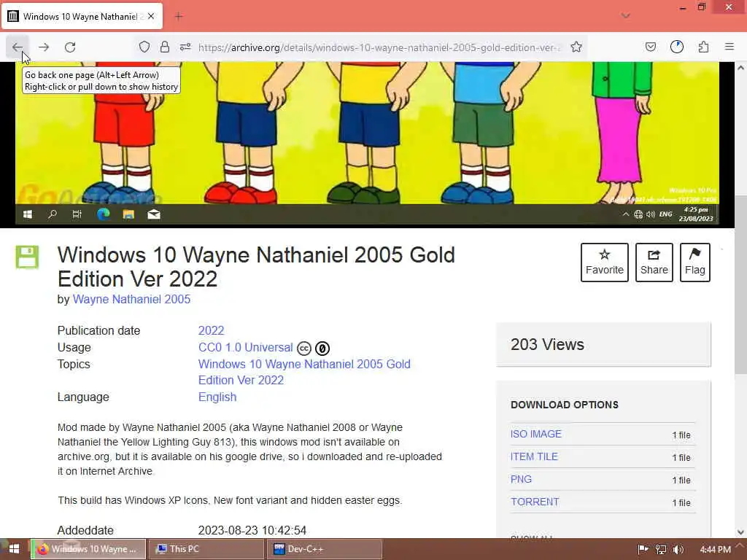Click the Share button

(654, 262)
